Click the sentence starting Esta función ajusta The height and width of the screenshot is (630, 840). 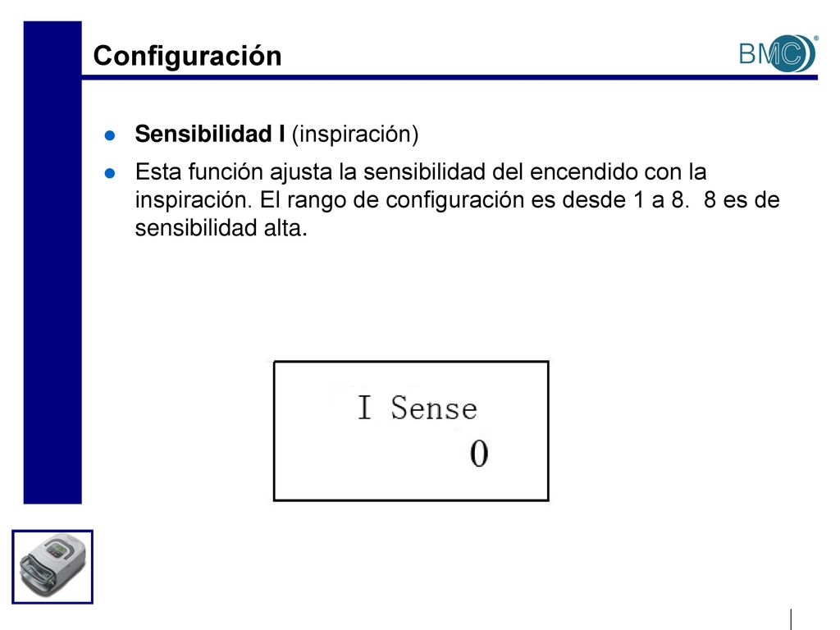pos(457,200)
